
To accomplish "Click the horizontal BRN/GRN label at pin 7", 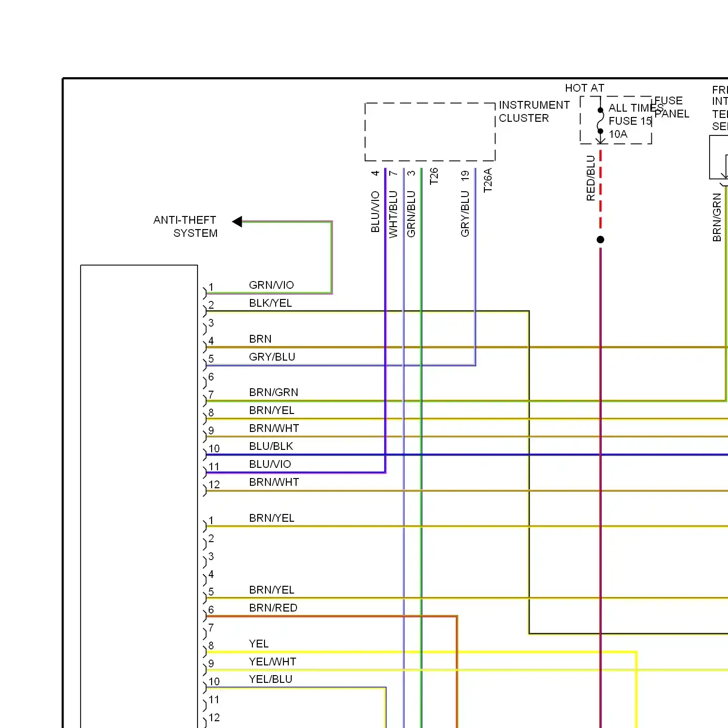I will pos(273,392).
